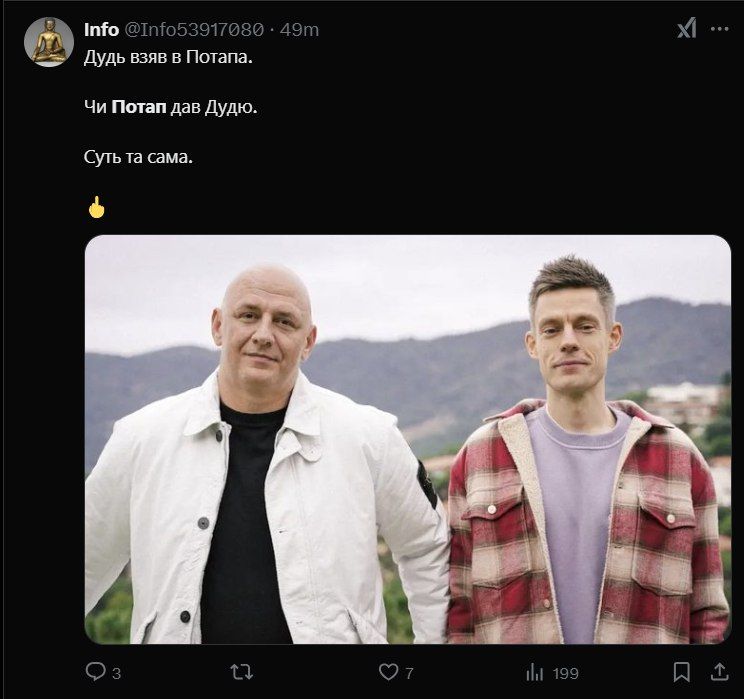The height and width of the screenshot is (699, 744).
Task: Repost this tweet with the retweet icon
Action: click(241, 672)
